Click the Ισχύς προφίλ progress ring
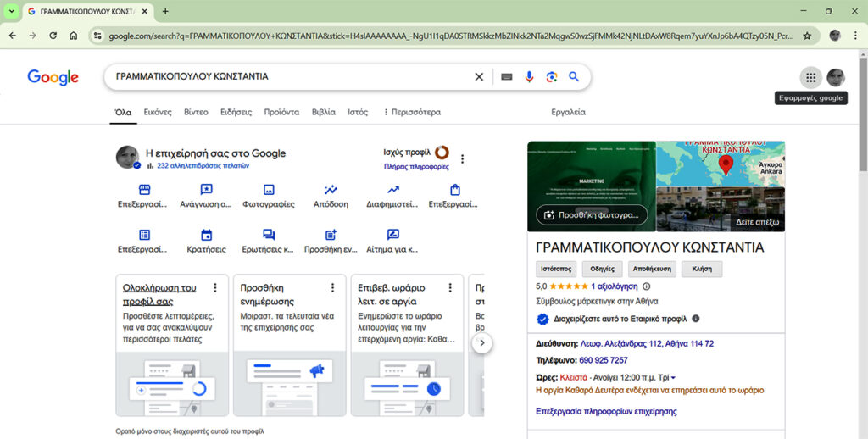 (442, 153)
